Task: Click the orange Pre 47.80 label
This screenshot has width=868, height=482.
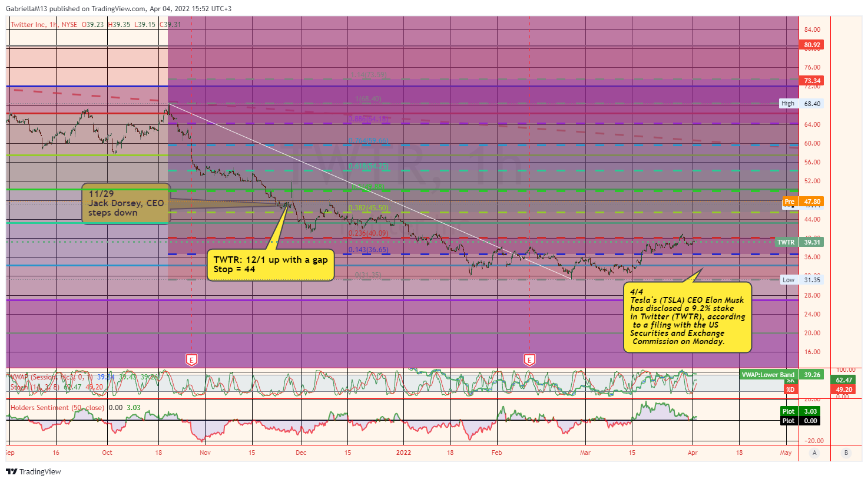Action: coord(802,202)
